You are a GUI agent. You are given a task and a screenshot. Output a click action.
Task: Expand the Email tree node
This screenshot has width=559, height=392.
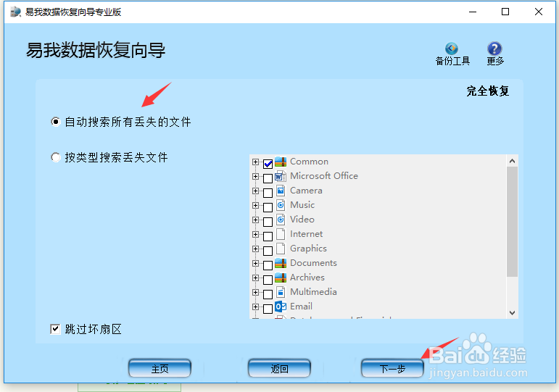(255, 306)
